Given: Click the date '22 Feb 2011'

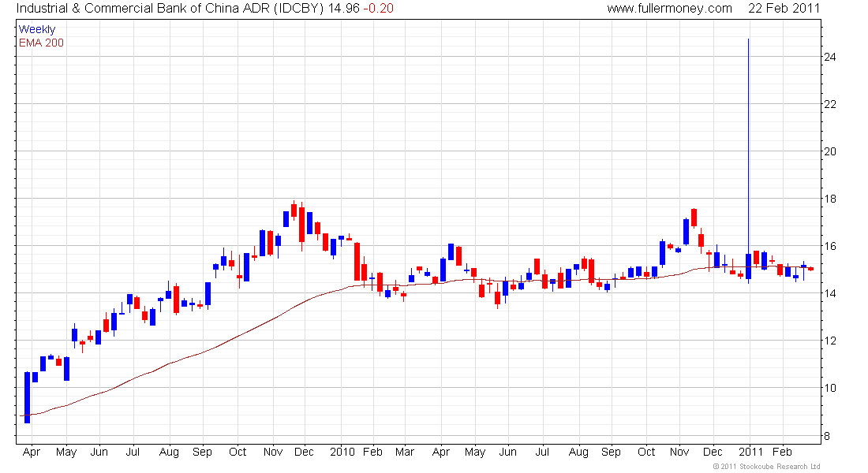Looking at the screenshot, I should (784, 9).
